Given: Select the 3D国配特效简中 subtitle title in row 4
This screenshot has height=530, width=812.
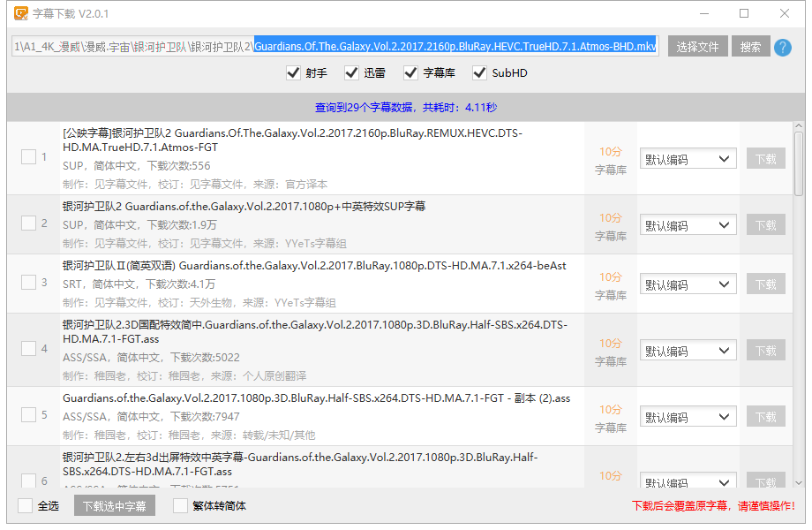Looking at the screenshot, I should (x=315, y=331).
